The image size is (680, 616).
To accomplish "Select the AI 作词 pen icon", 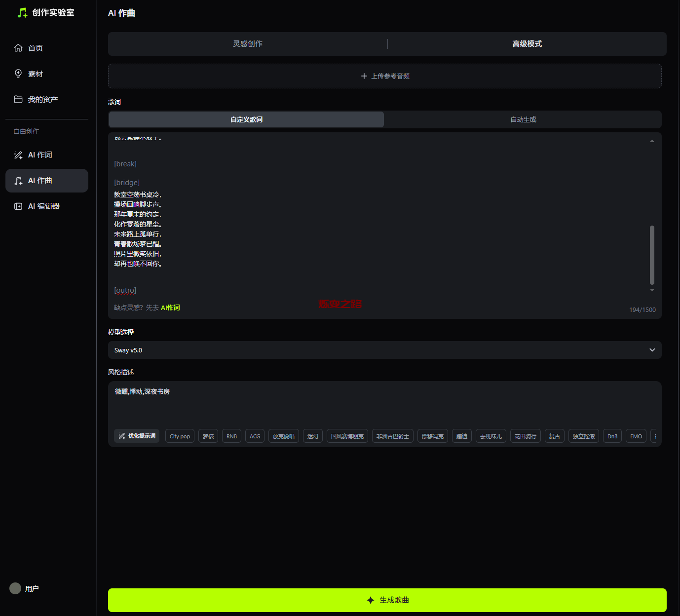I will click(18, 155).
